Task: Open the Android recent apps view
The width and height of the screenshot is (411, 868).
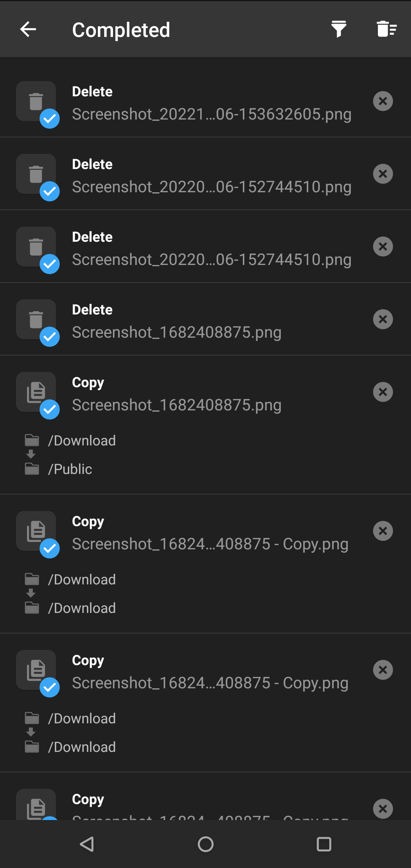Action: point(324,844)
